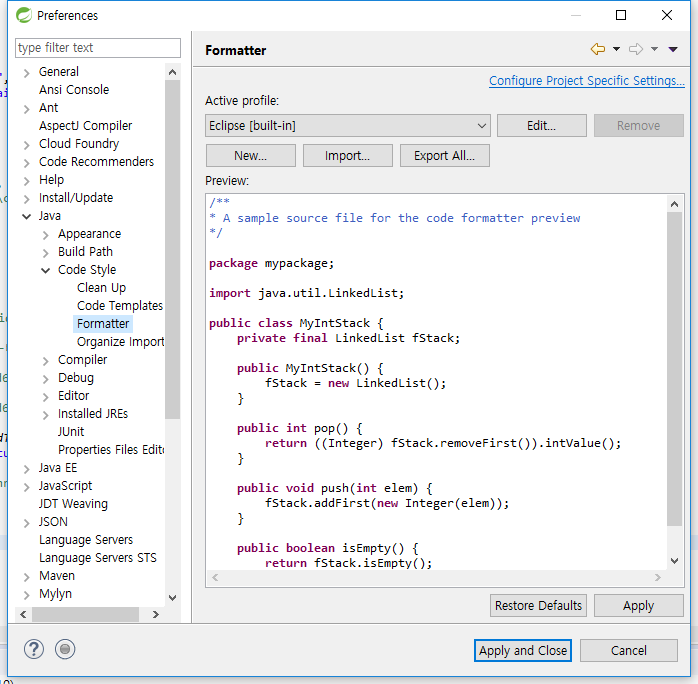
Task: Select JDT Weaving in the tree
Action: [73, 504]
